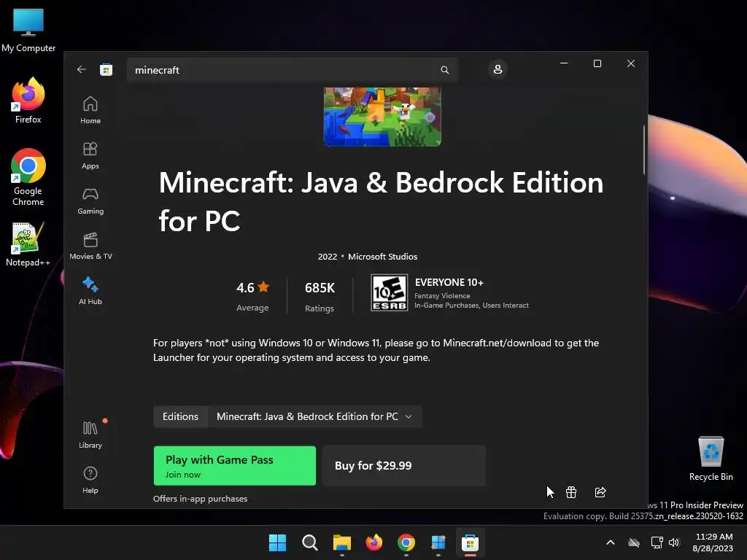Select Notepad++ desktop shortcut
The image size is (747, 560).
28,244
